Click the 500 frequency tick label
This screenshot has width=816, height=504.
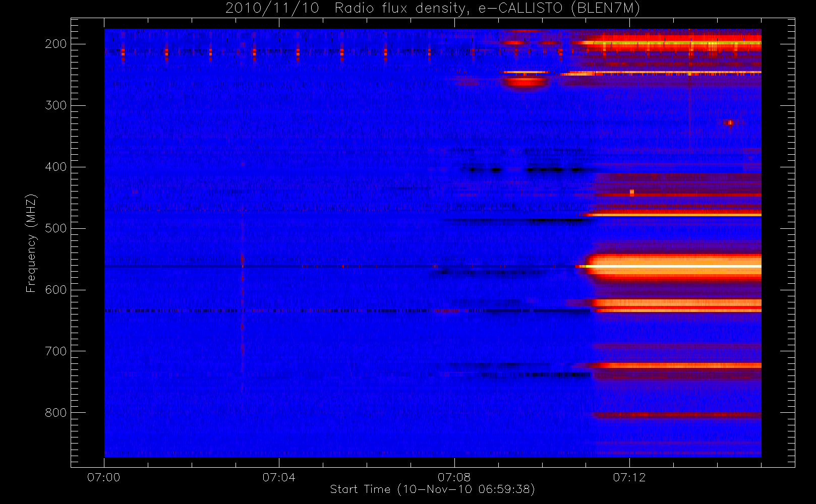click(x=56, y=228)
